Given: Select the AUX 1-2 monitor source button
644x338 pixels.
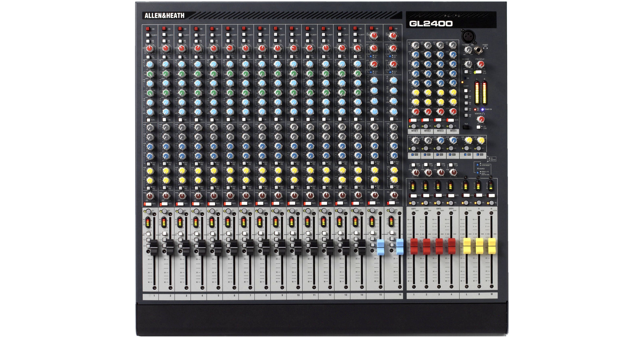Looking at the screenshot, I should point(466,103).
